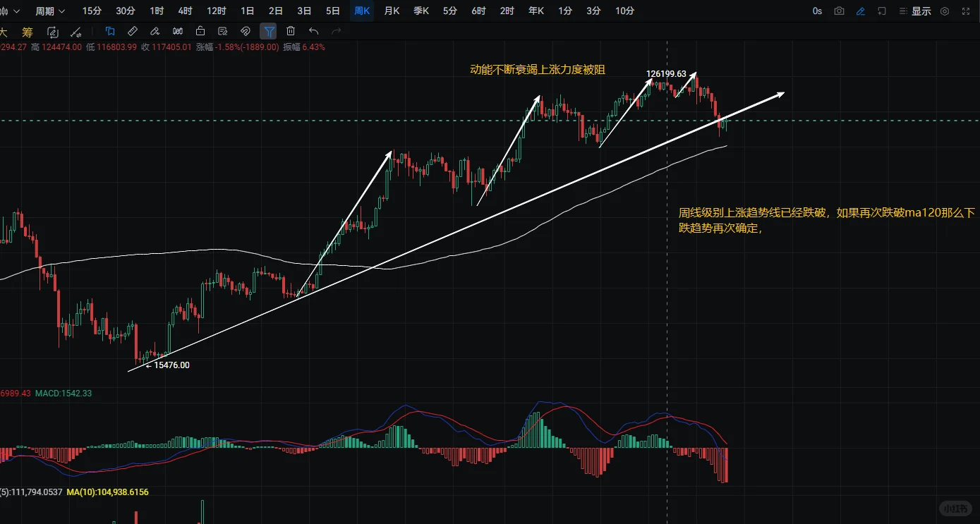Switch to the 3分 timeframe
The height and width of the screenshot is (524, 980).
[594, 11]
